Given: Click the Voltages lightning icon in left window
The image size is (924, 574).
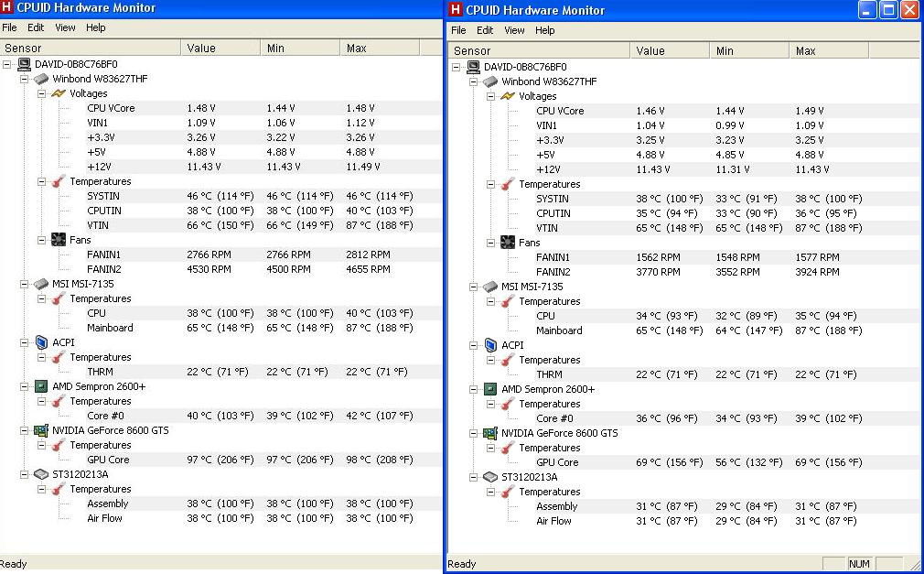Looking at the screenshot, I should (59, 93).
